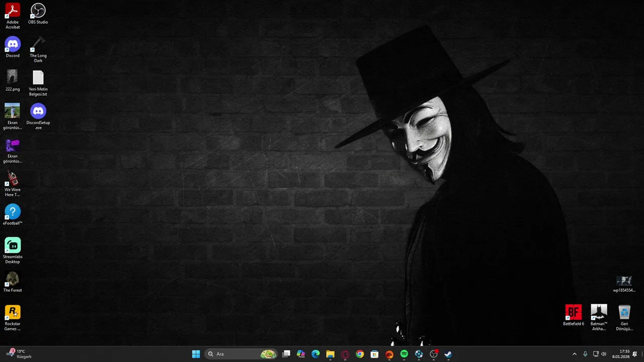Open Microsoft Store from the taskbar
Viewport: 644px width, 362px height.
374,354
